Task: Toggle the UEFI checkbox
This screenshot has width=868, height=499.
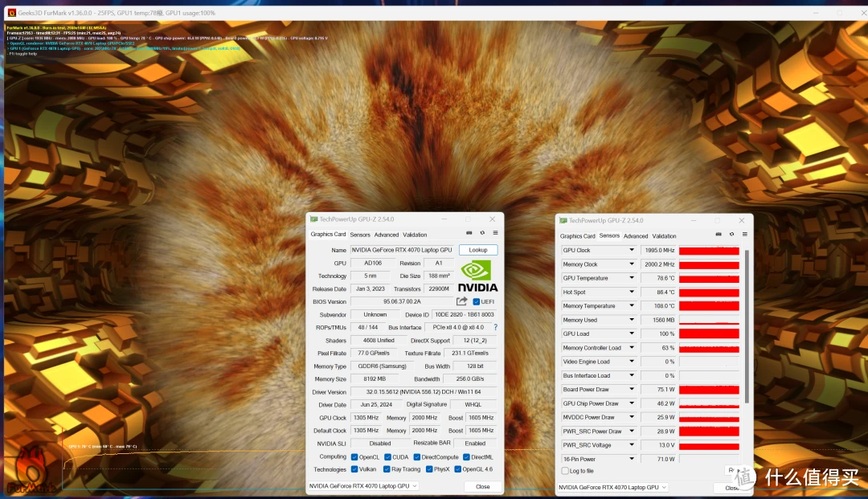Action: 476,301
